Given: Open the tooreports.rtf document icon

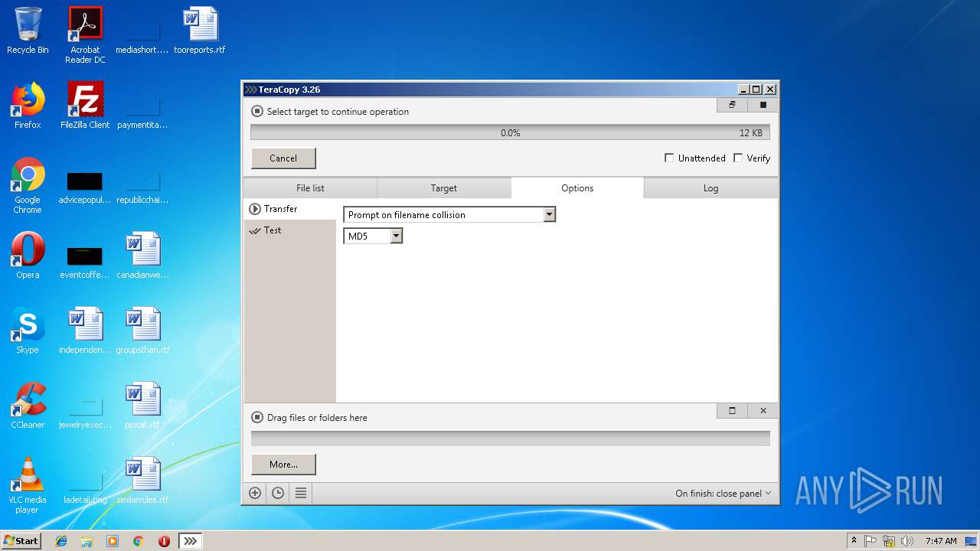Looking at the screenshot, I should [200, 31].
